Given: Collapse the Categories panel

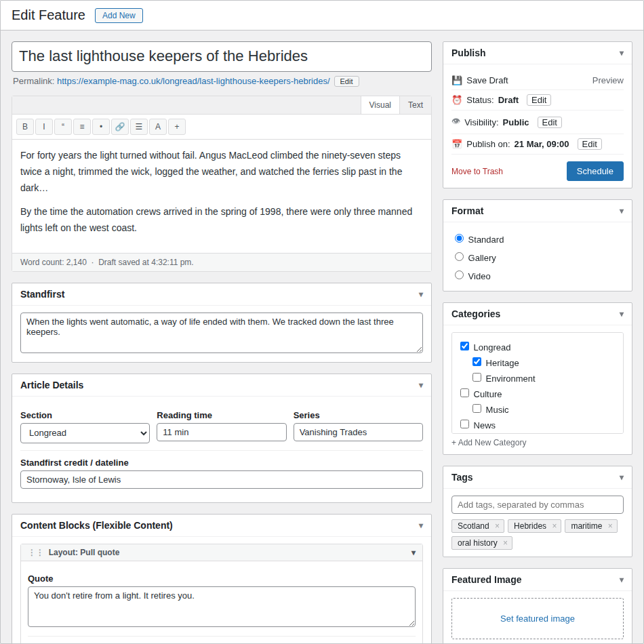Looking at the screenshot, I should coord(622,314).
